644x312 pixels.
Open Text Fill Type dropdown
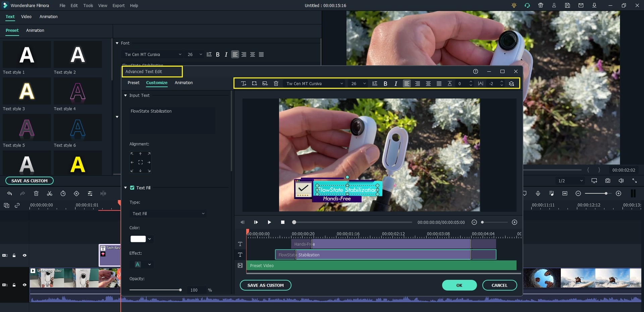tap(168, 213)
